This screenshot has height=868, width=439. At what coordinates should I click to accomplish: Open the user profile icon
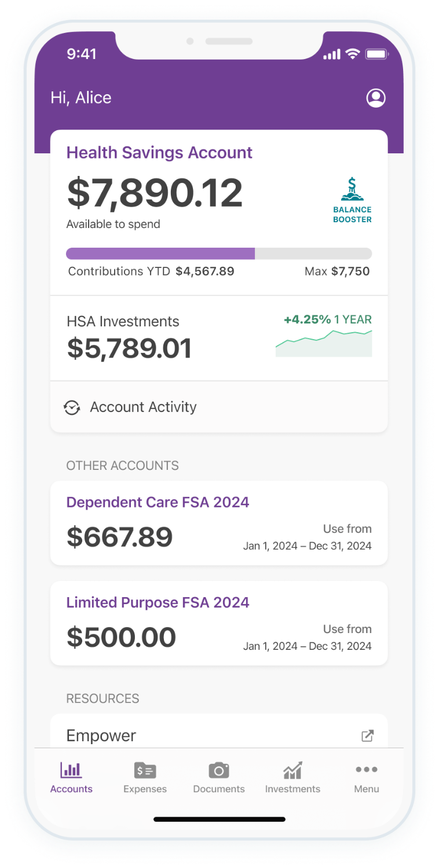click(x=376, y=98)
